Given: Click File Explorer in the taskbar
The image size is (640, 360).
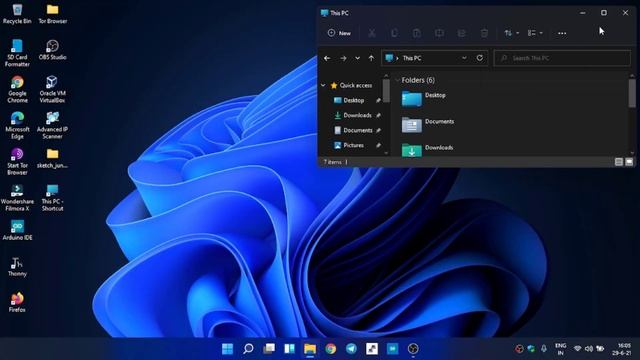Looking at the screenshot, I should click(x=310, y=349).
